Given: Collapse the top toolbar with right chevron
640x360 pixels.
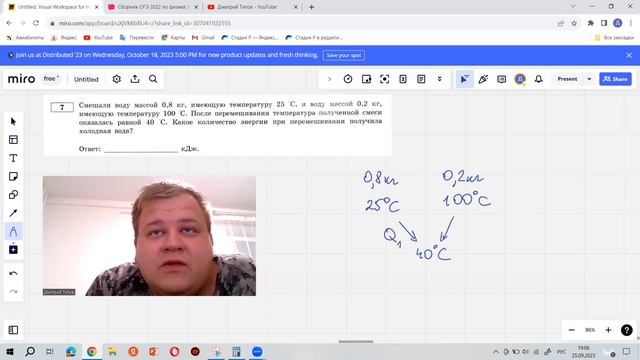Looking at the screenshot, I should pyautogui.click(x=329, y=79).
